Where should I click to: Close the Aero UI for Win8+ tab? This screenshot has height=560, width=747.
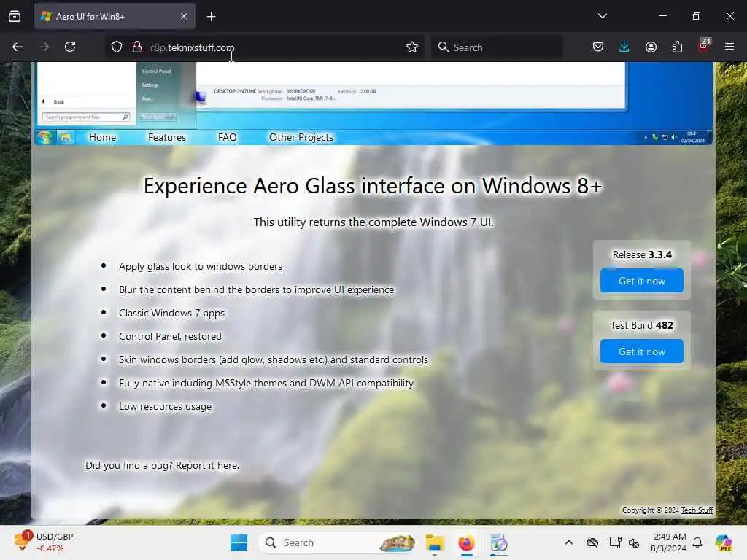point(184,16)
